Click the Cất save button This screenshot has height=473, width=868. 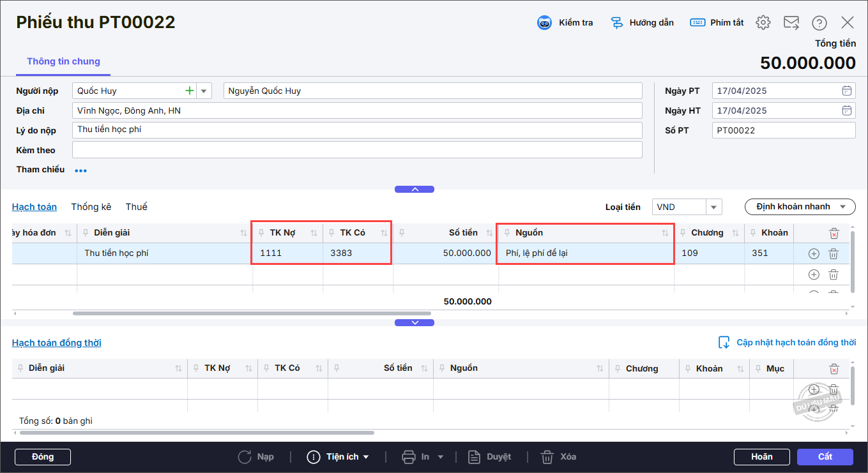(825, 457)
